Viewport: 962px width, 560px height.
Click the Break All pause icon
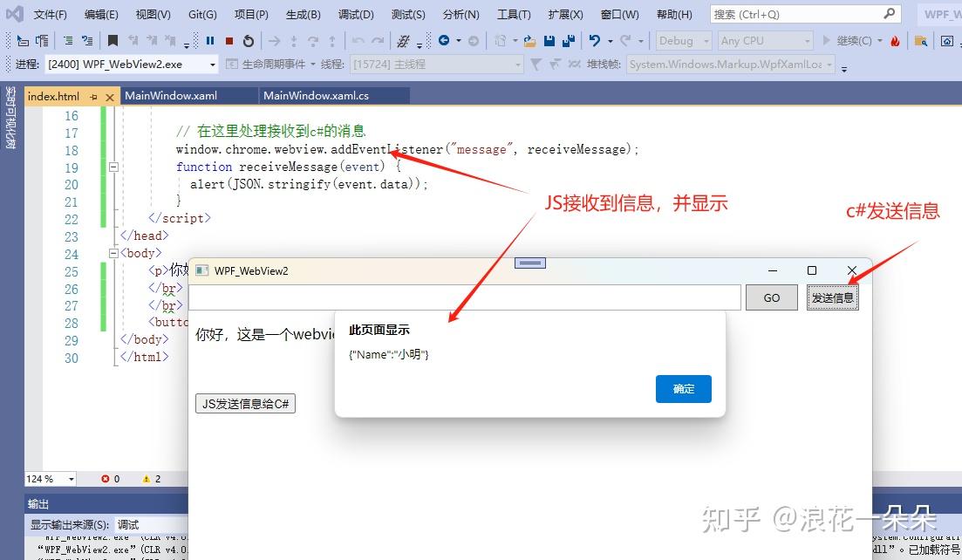pos(211,40)
